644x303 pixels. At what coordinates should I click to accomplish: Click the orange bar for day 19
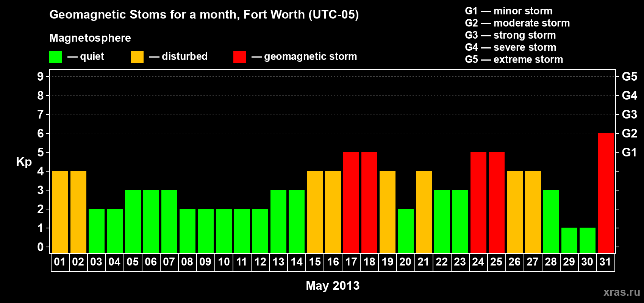pyautogui.click(x=387, y=212)
